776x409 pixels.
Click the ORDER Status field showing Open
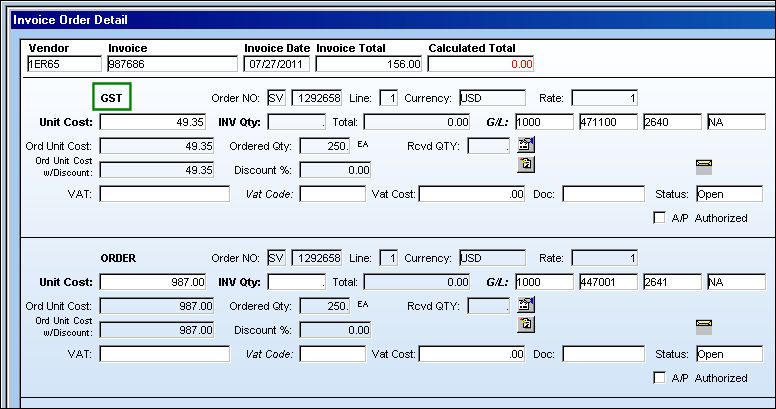(729, 354)
